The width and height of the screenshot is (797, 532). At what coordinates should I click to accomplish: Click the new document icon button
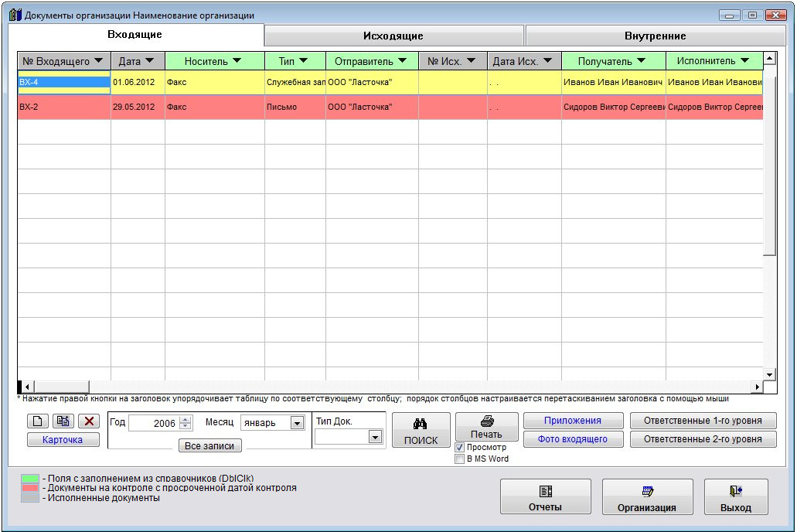coord(38,421)
